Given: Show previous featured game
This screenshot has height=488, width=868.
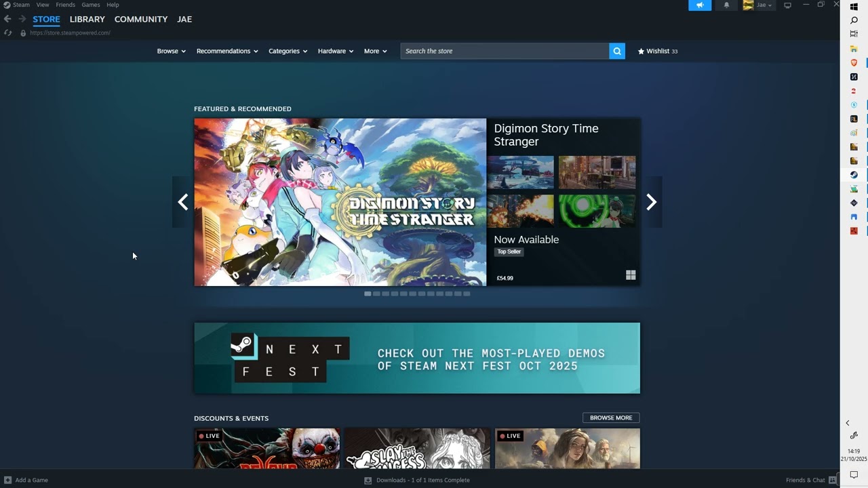Looking at the screenshot, I should tap(182, 202).
